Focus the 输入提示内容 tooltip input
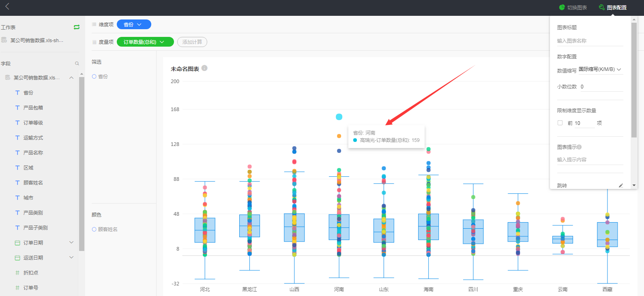644x296 pixels. (x=590, y=160)
